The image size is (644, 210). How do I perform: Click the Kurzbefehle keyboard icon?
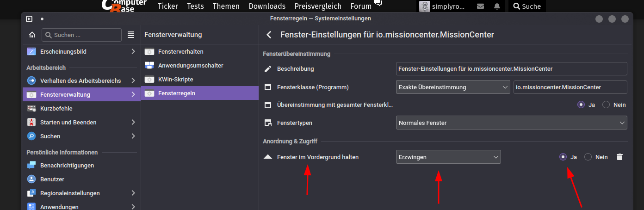pyautogui.click(x=31, y=108)
